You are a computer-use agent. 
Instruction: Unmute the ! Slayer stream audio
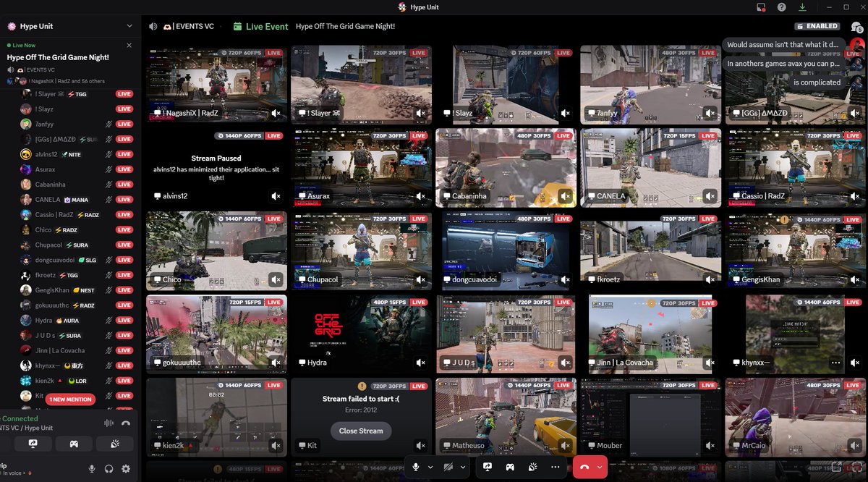420,114
